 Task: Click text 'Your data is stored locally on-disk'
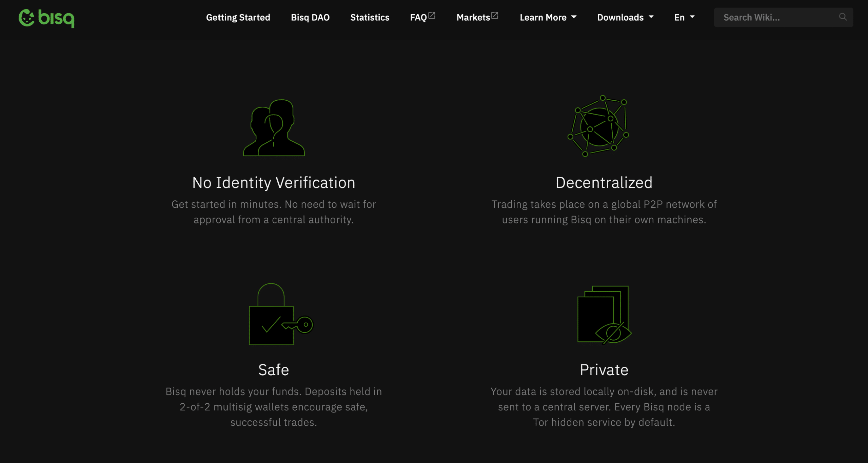coord(573,391)
